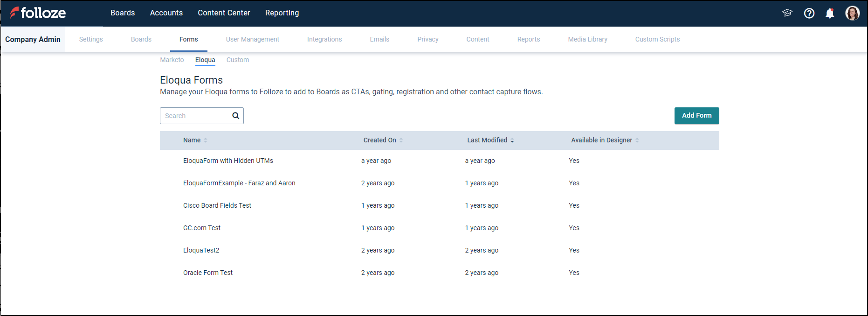868x316 pixels.
Task: Switch to the Marketo forms tab
Action: (172, 60)
